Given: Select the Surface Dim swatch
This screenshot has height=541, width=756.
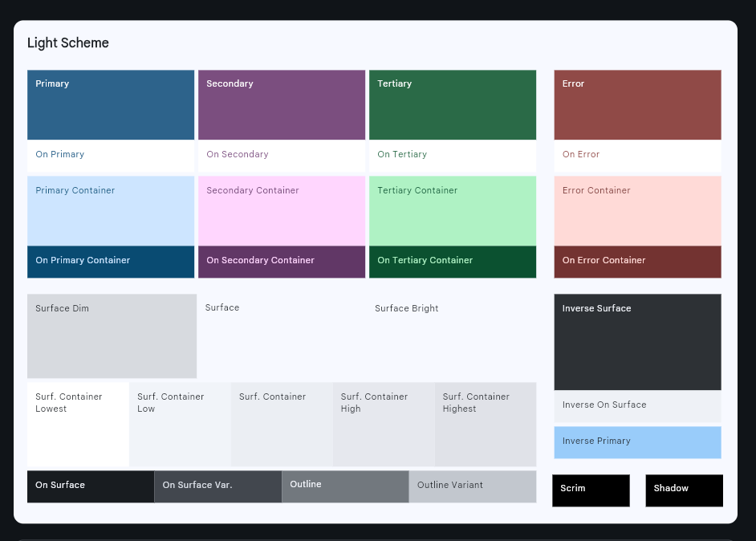Looking at the screenshot, I should [x=112, y=336].
